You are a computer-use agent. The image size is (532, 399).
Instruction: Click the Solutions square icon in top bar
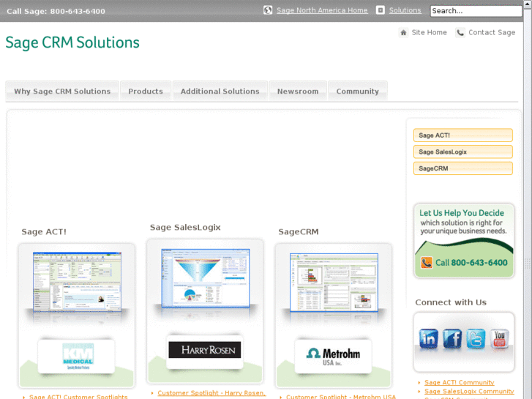[381, 10]
